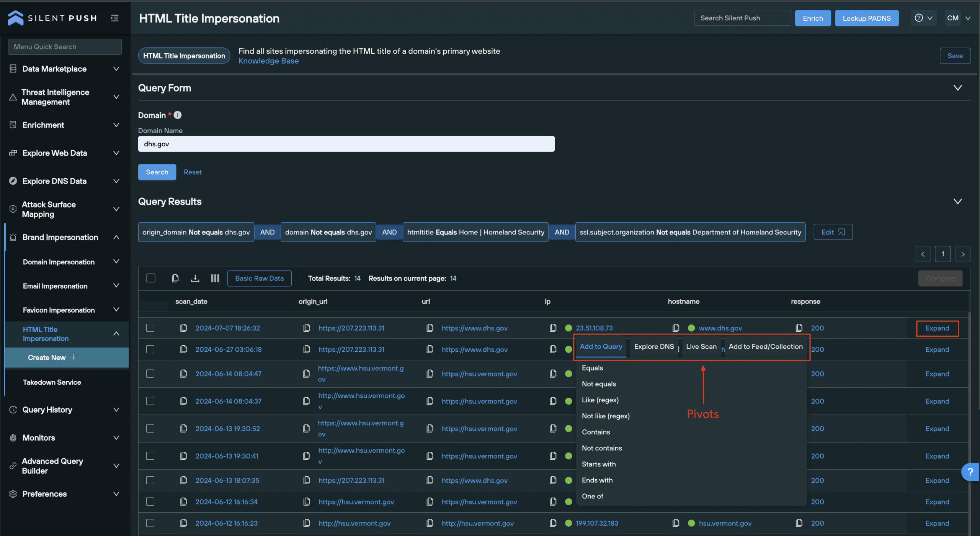Select row checkbox for 2024-06-13 18:07:35

click(x=150, y=480)
